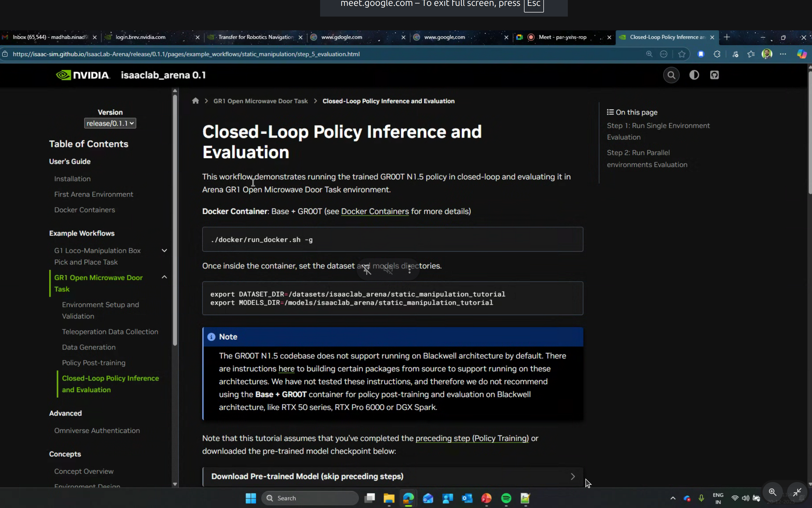Open search on the isaaclab documentation header
Viewport: 812px width, 508px height.
click(x=671, y=75)
